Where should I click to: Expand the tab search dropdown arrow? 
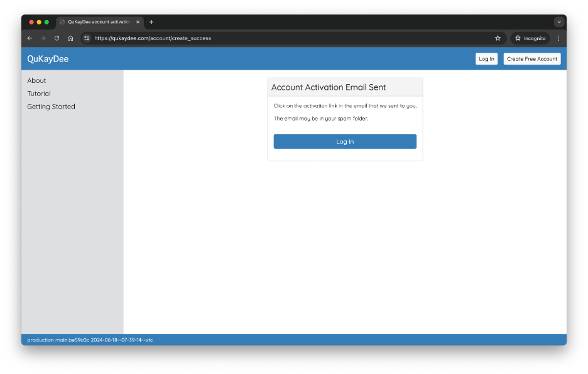click(x=558, y=22)
